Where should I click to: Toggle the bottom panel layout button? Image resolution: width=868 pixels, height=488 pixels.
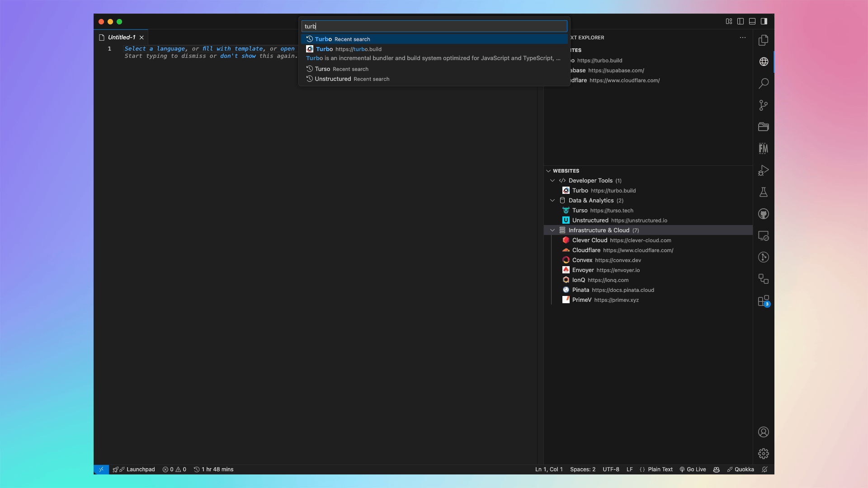(752, 21)
